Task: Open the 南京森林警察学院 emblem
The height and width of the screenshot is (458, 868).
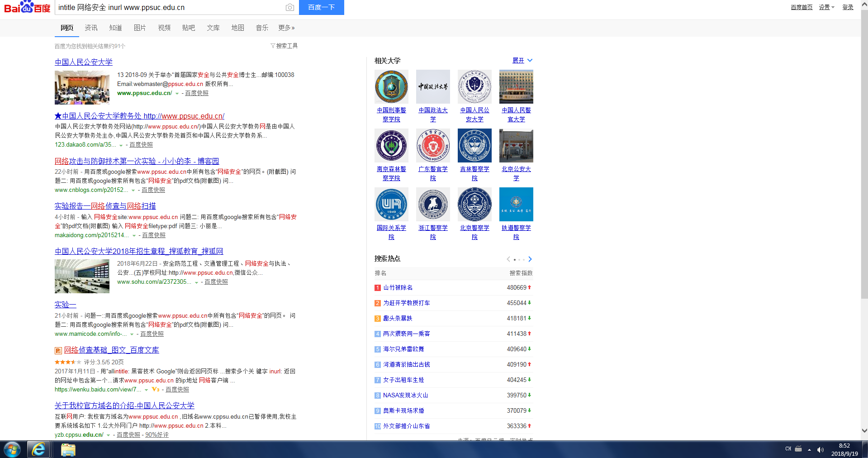Action: click(x=391, y=145)
